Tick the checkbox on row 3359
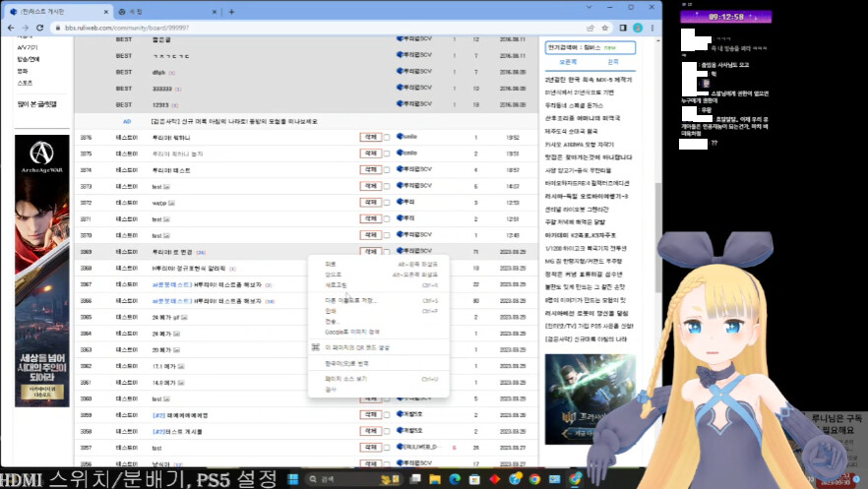This screenshot has height=489, width=868. 387,415
